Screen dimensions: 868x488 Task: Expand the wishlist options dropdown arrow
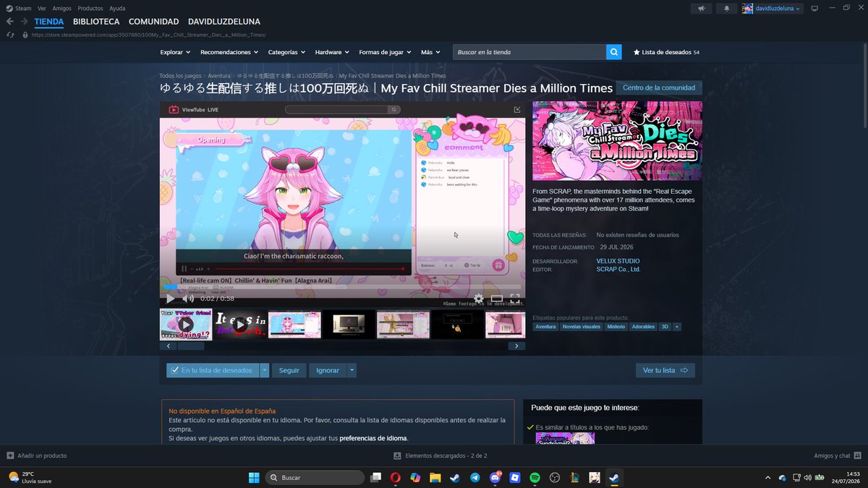pos(265,370)
